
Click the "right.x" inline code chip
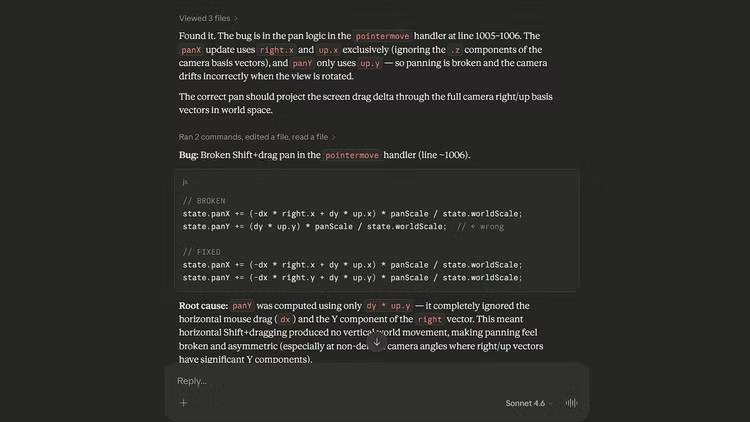coord(273,49)
